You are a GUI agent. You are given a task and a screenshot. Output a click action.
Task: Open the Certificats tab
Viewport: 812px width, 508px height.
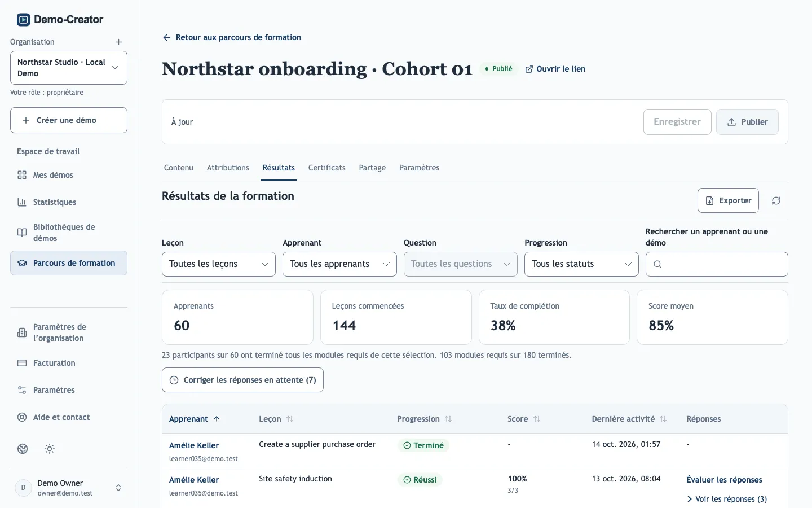[x=327, y=168]
